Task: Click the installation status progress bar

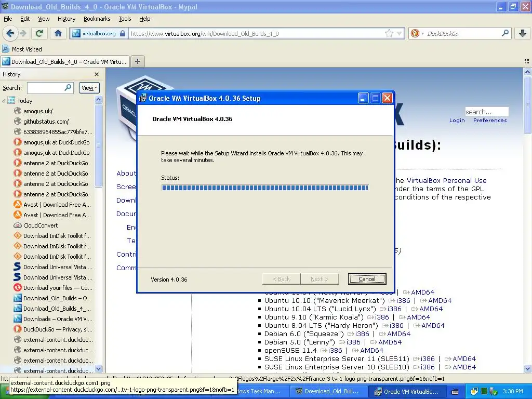Action: click(265, 188)
